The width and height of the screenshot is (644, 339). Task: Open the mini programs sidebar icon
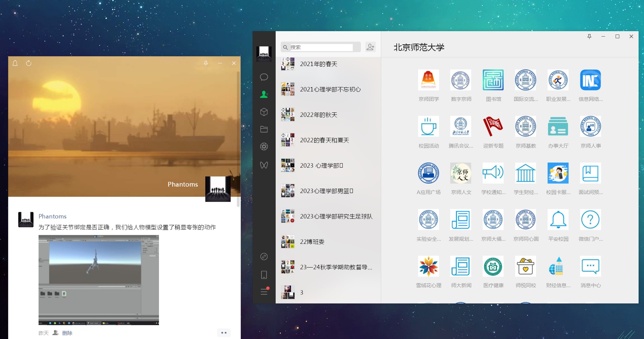264,256
